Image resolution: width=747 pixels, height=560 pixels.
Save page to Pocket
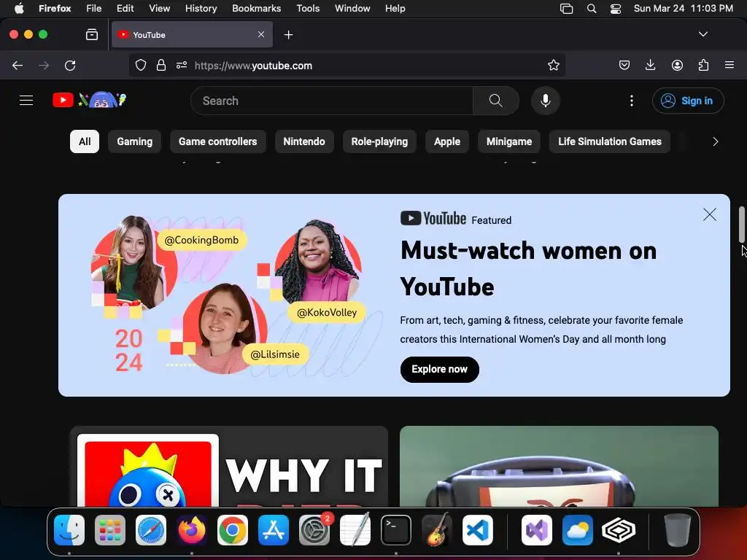(624, 65)
